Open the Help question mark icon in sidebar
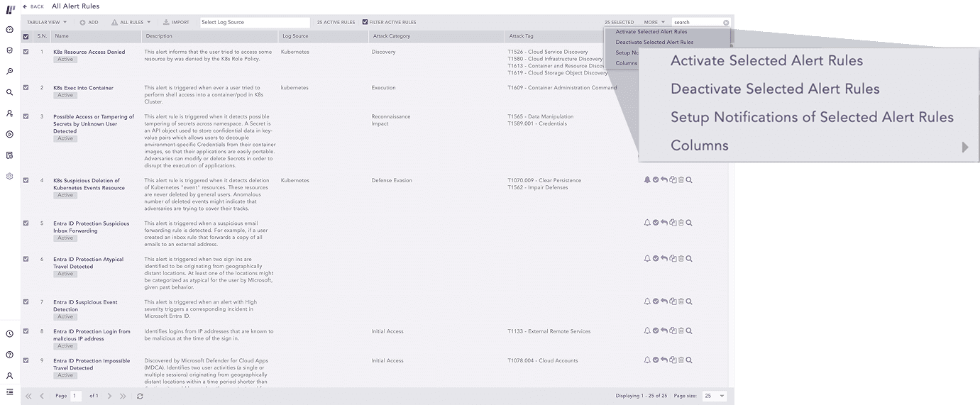The image size is (980, 405). click(10, 355)
